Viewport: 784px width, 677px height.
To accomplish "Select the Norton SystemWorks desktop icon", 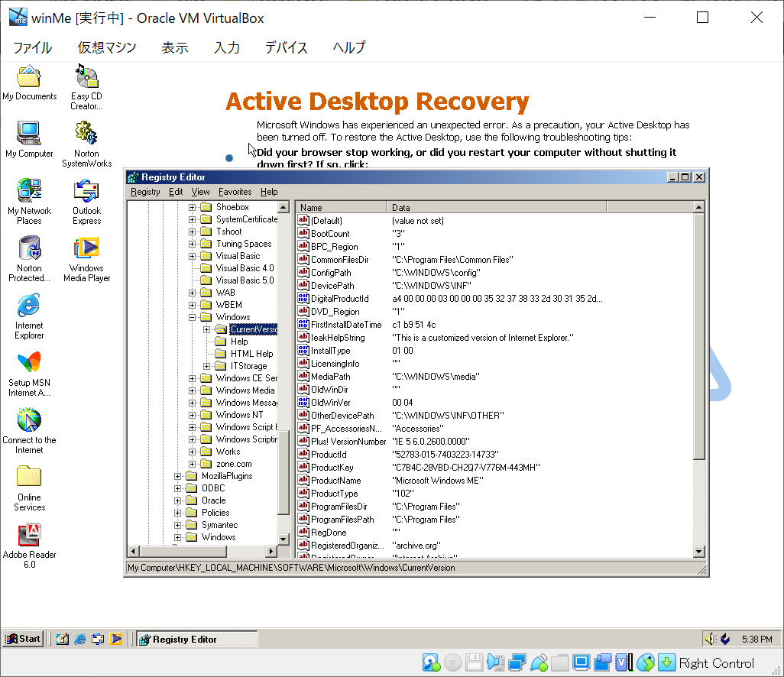I will tap(86, 144).
